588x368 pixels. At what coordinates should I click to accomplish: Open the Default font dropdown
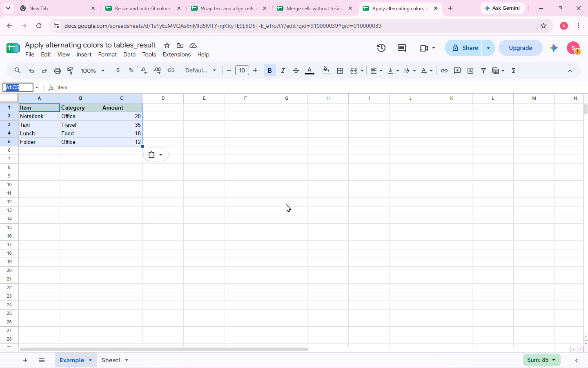[x=200, y=71]
